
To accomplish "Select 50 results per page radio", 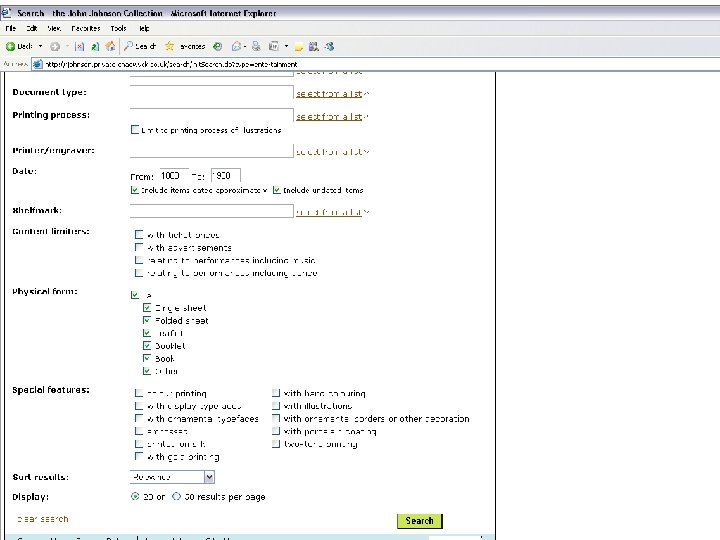I will point(176,496).
